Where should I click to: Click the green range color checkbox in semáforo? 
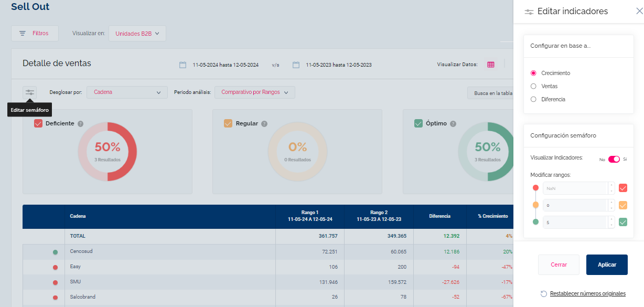click(623, 222)
